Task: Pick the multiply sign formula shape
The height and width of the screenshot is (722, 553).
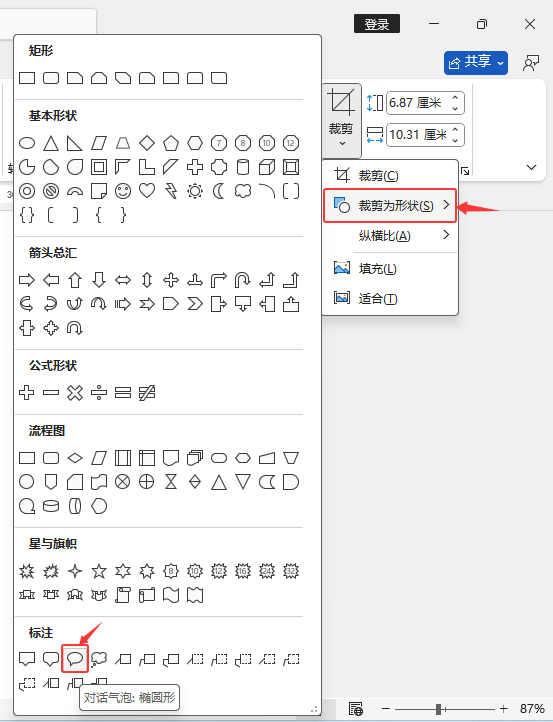Action: click(75, 393)
